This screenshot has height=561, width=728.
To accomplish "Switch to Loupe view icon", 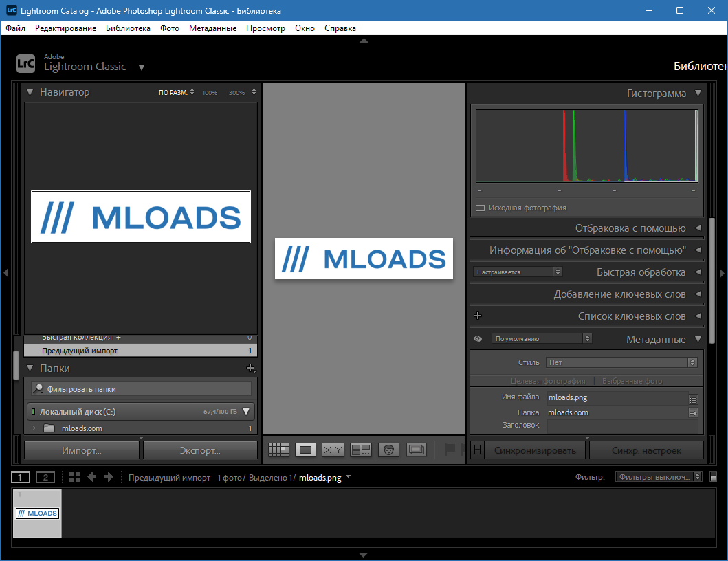I will [x=305, y=450].
